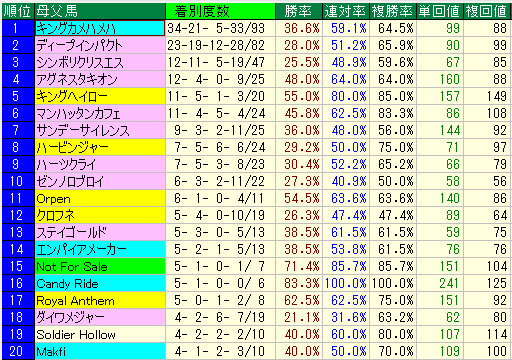
Task: Sort by the 勝率 column header
Action: point(299,11)
